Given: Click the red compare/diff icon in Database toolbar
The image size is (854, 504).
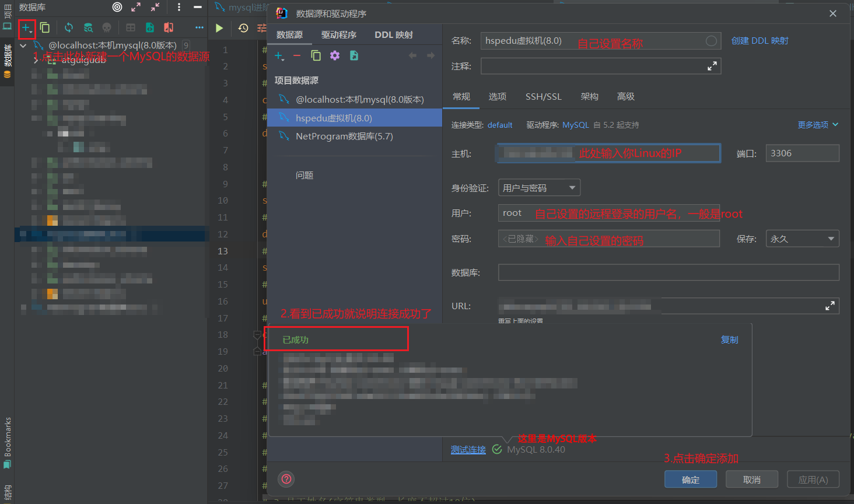Looking at the screenshot, I should pos(169,27).
